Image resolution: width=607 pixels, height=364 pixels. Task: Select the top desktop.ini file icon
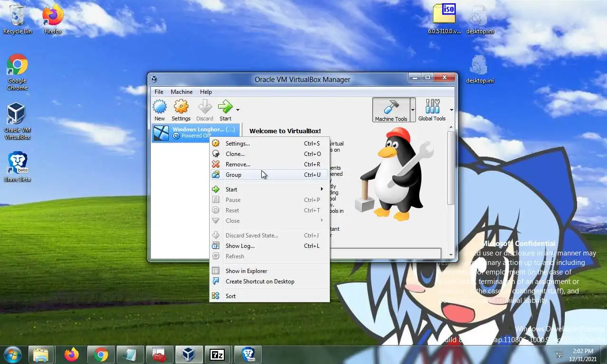[479, 19]
